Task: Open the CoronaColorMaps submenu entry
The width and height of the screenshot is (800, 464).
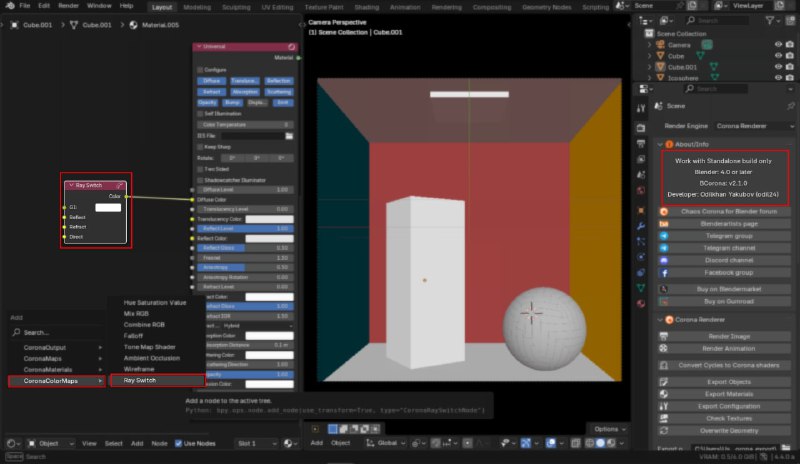Action: coord(57,381)
